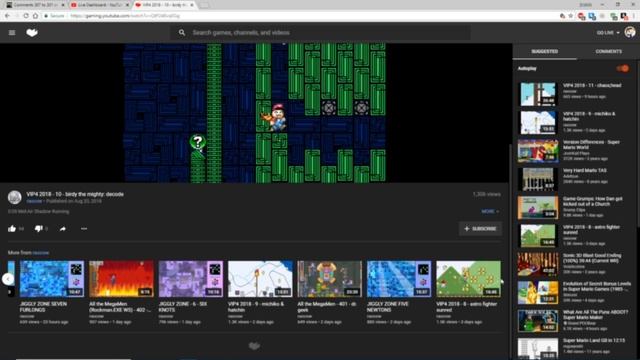Click the channel link after More from
The height and width of the screenshot is (360, 640).
pyautogui.click(x=41, y=253)
